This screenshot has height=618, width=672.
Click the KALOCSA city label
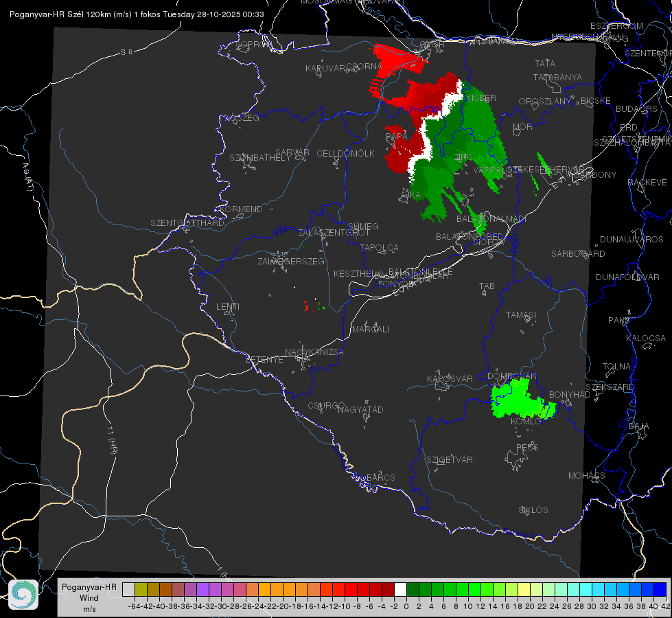[x=646, y=339]
